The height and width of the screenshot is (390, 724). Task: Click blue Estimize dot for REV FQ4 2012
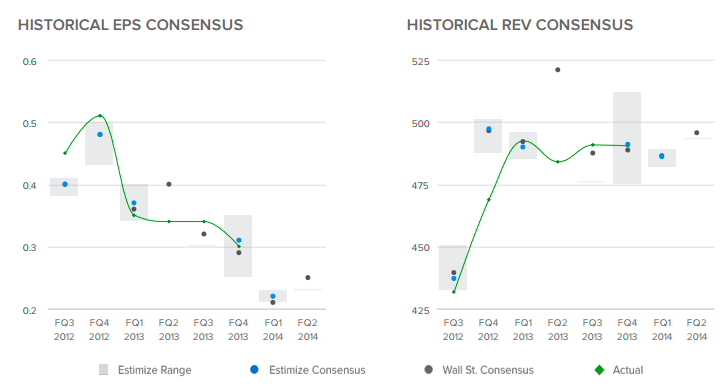(x=489, y=129)
